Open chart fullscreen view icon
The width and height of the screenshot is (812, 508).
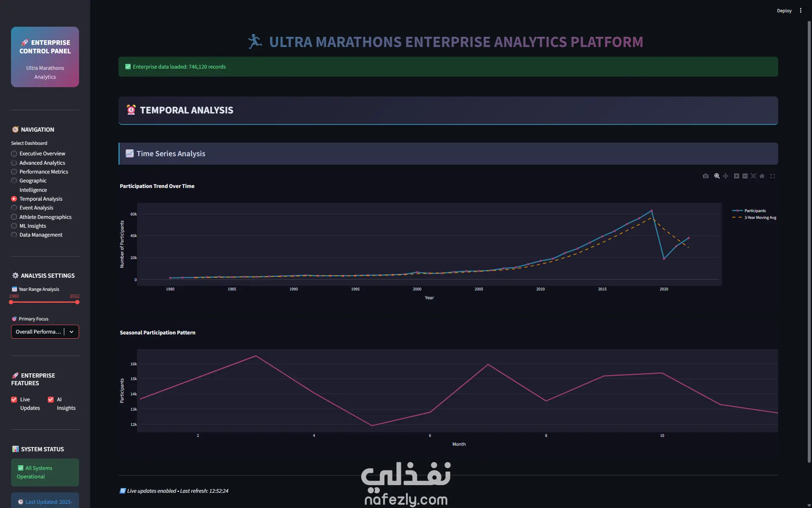click(773, 176)
